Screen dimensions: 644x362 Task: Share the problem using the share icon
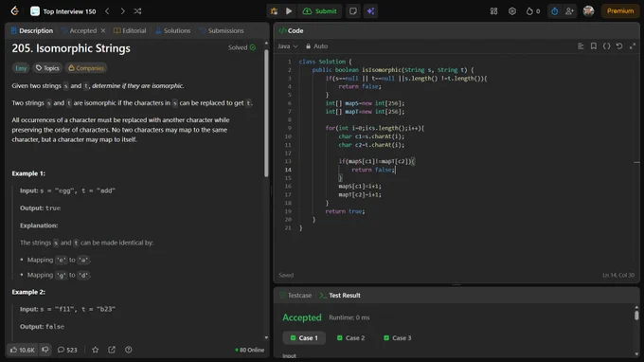click(112, 350)
